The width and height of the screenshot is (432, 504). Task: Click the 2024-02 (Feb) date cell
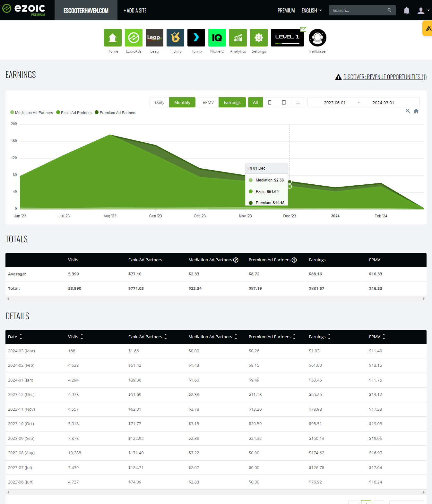[x=21, y=365]
